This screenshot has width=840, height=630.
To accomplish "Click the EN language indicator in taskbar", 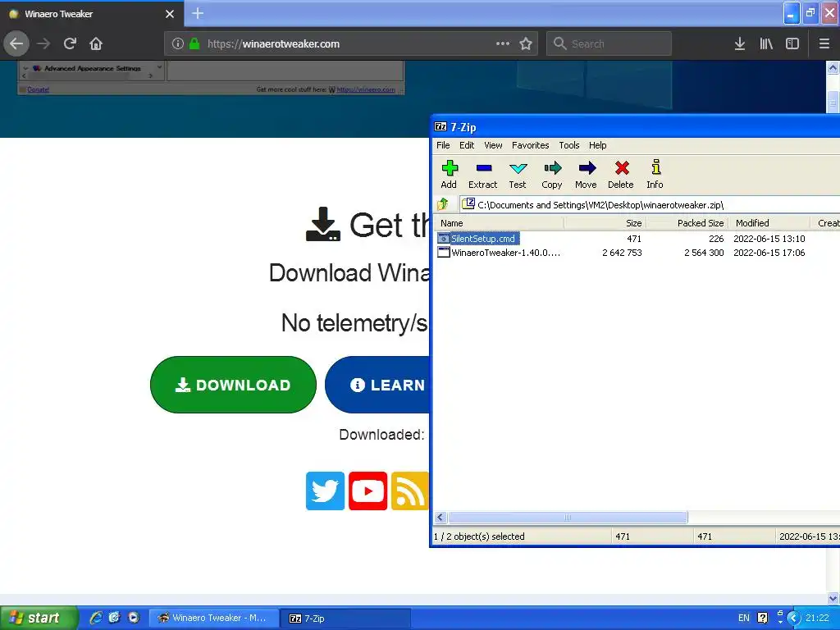I will click(743, 618).
